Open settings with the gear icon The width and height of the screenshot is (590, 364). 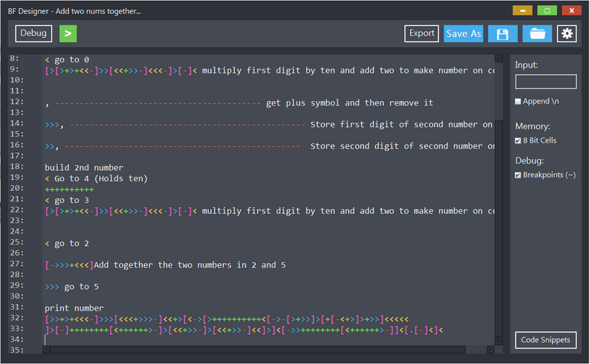click(567, 33)
